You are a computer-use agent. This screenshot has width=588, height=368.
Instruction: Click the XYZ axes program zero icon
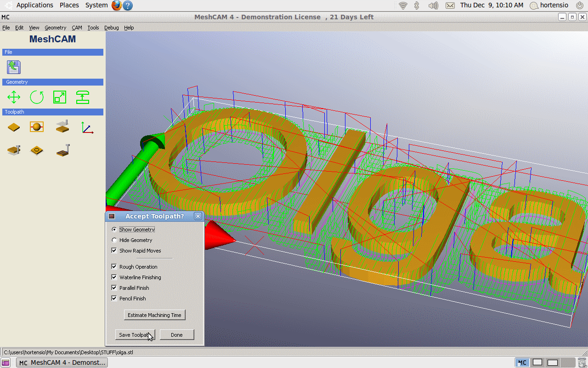[87, 127]
